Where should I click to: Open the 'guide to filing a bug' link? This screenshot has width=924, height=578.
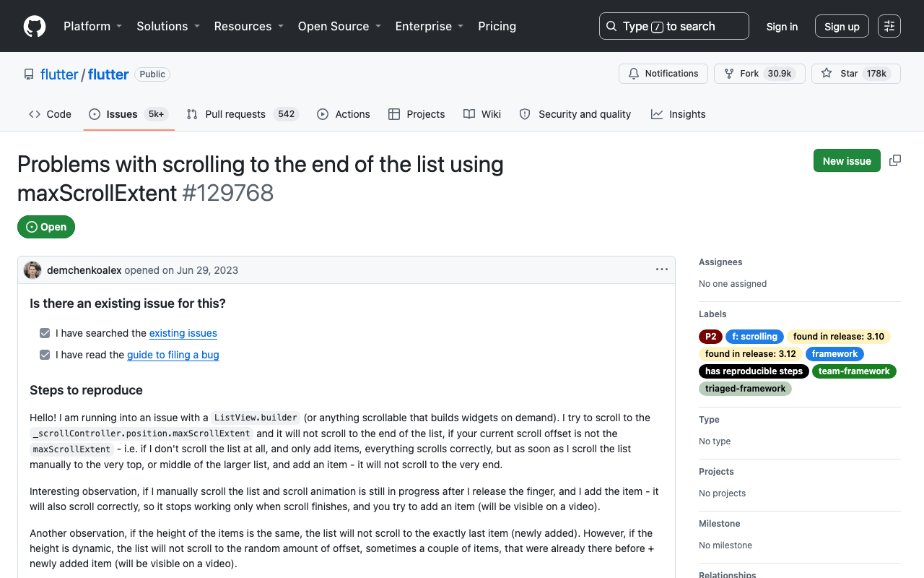[x=173, y=355]
